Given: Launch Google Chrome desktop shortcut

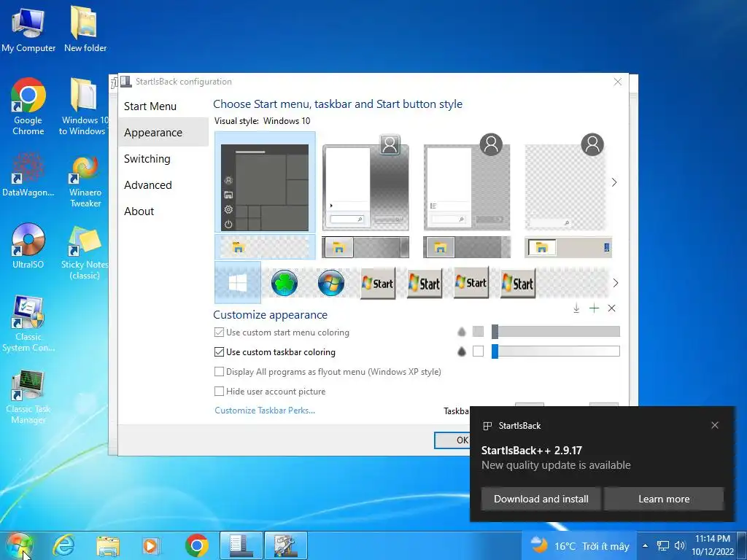Looking at the screenshot, I should tap(28, 106).
